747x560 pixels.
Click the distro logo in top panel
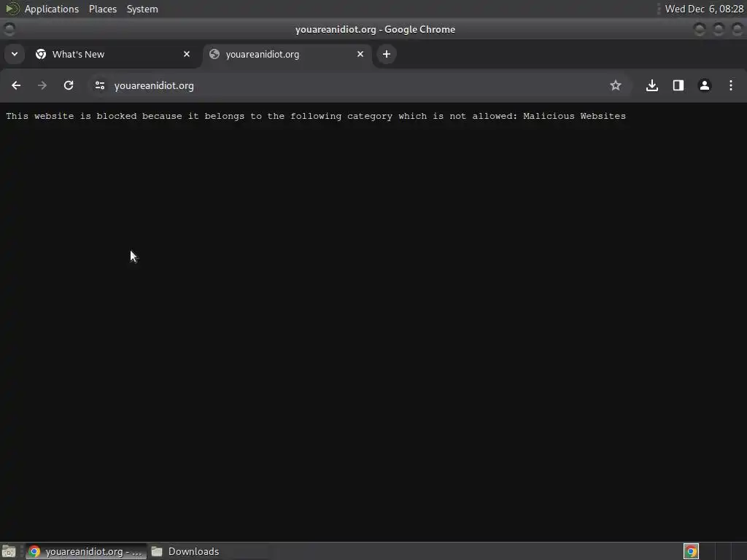click(x=12, y=9)
